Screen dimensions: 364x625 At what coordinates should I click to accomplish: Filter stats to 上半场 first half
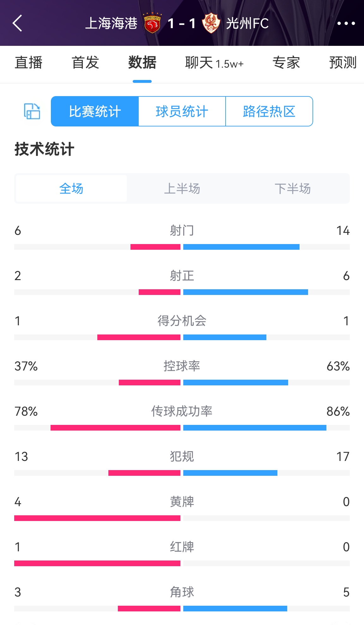click(x=182, y=189)
